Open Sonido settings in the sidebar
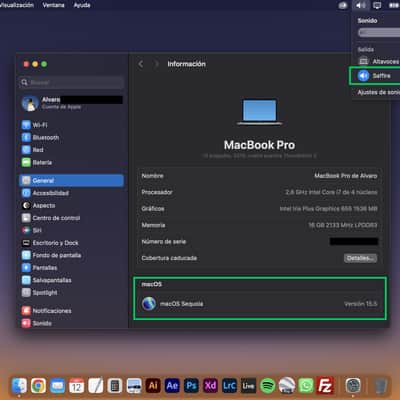Screen dimensions: 400x400 pyautogui.click(x=72, y=323)
